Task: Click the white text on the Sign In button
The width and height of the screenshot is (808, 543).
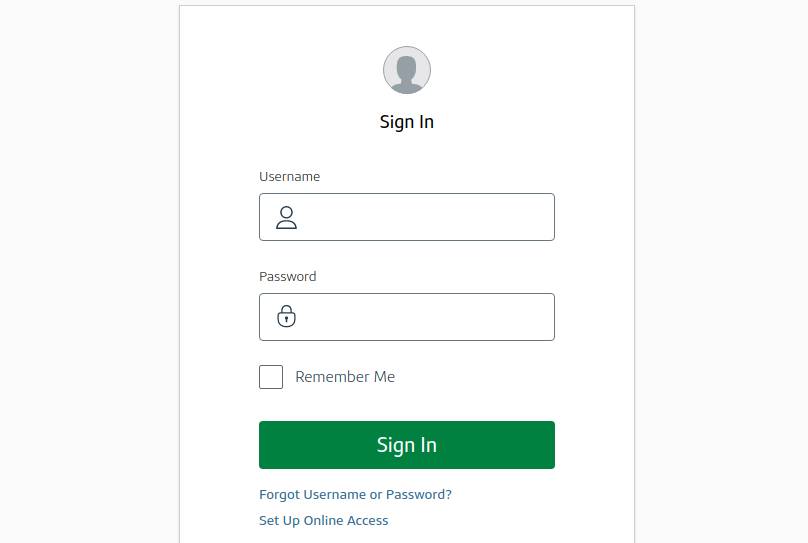Action: [x=407, y=445]
